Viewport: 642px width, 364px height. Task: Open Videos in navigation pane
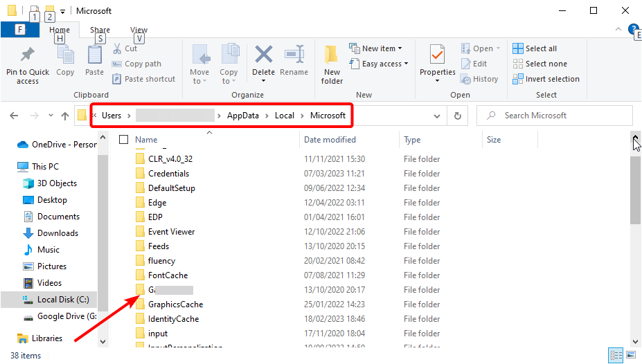pyautogui.click(x=42, y=283)
